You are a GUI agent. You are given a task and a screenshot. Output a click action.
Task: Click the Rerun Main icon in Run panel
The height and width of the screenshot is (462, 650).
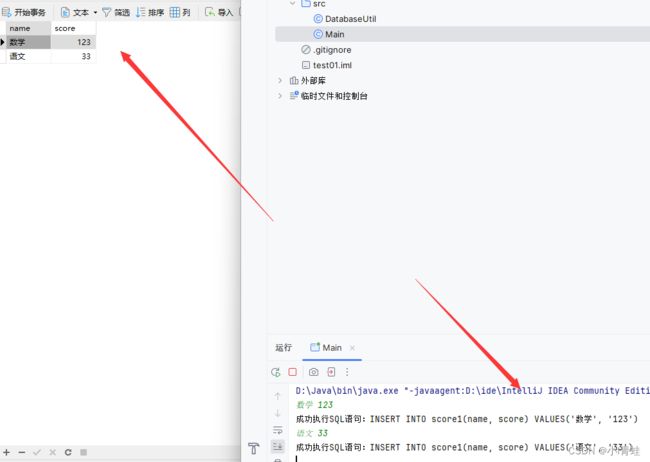(276, 372)
